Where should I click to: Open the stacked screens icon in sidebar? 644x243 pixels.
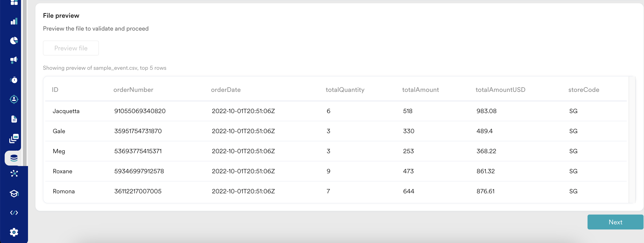tap(14, 138)
